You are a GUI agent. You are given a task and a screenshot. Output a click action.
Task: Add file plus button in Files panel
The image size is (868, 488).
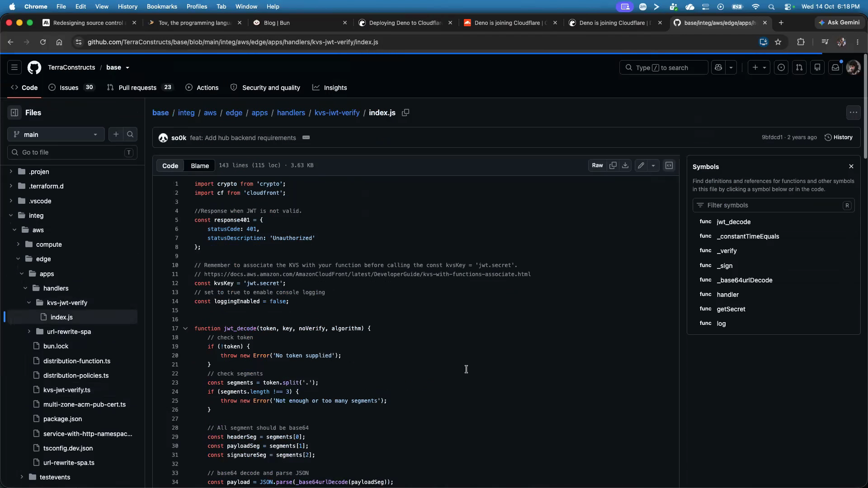(116, 135)
